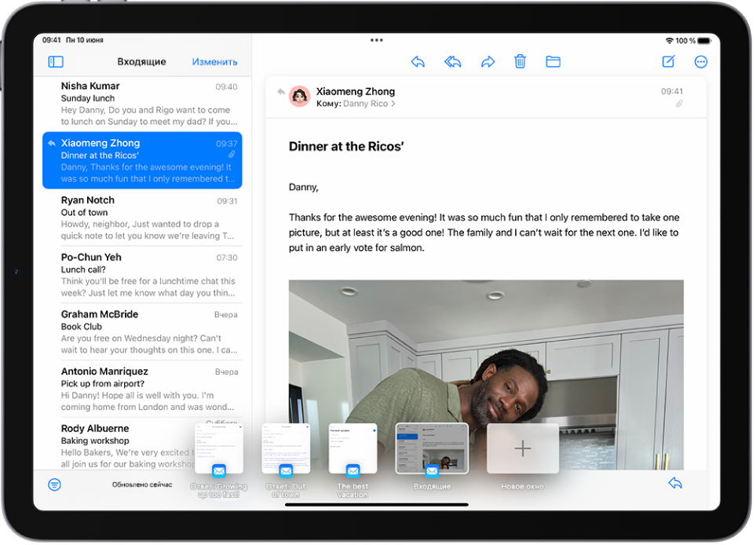Click the Обновлено сейчас status text
This screenshot has height=545, width=756.
[x=142, y=485]
